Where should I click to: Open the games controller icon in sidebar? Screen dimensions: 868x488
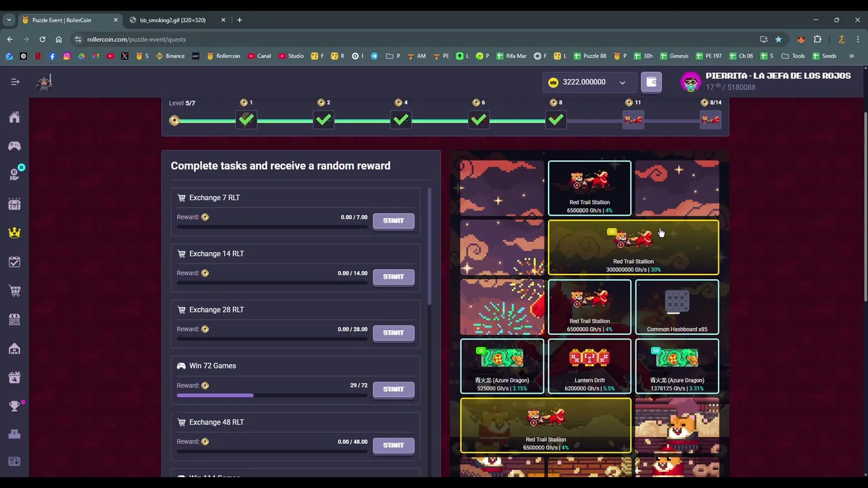(x=14, y=146)
